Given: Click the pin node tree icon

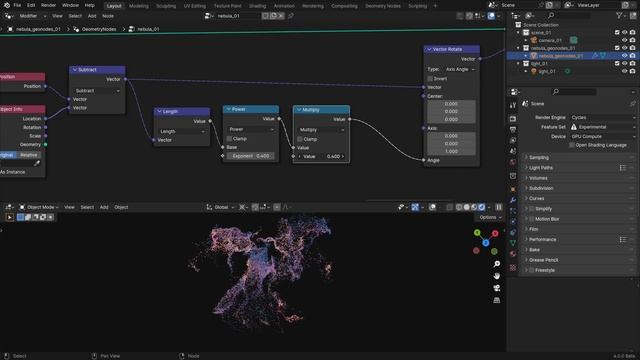Looking at the screenshot, I should coord(291,16).
